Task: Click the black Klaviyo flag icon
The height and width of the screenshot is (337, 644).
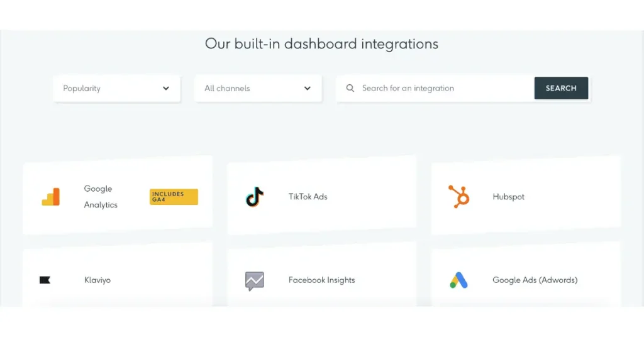Action: [x=45, y=280]
